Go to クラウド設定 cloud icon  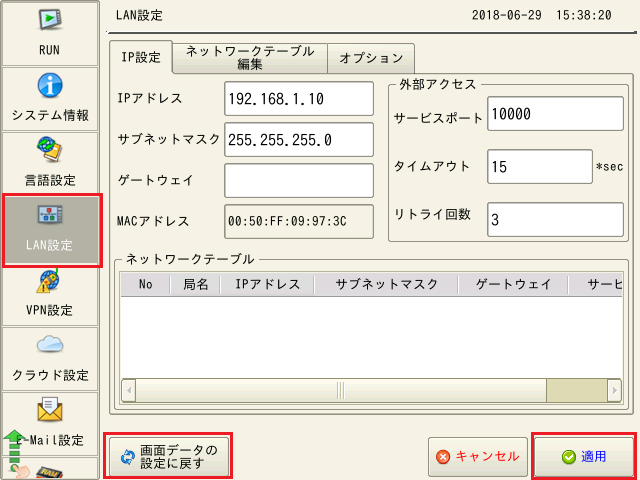click(x=52, y=358)
